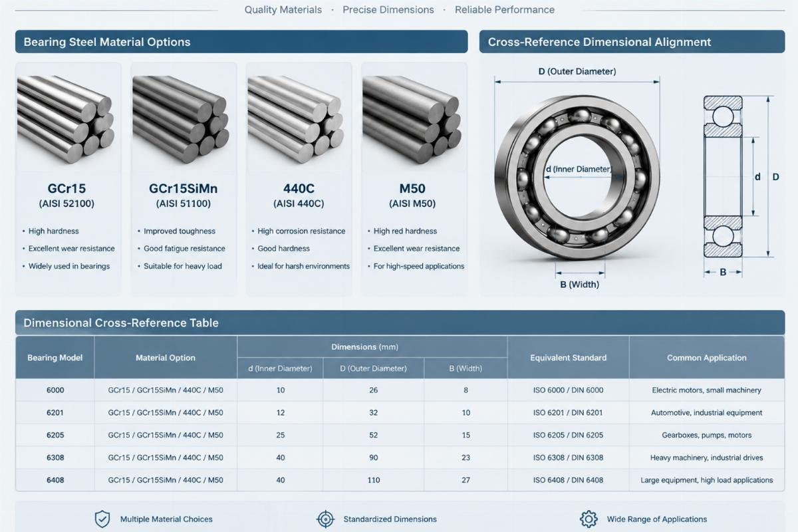Click the Quality Materials tagline text

(x=283, y=10)
